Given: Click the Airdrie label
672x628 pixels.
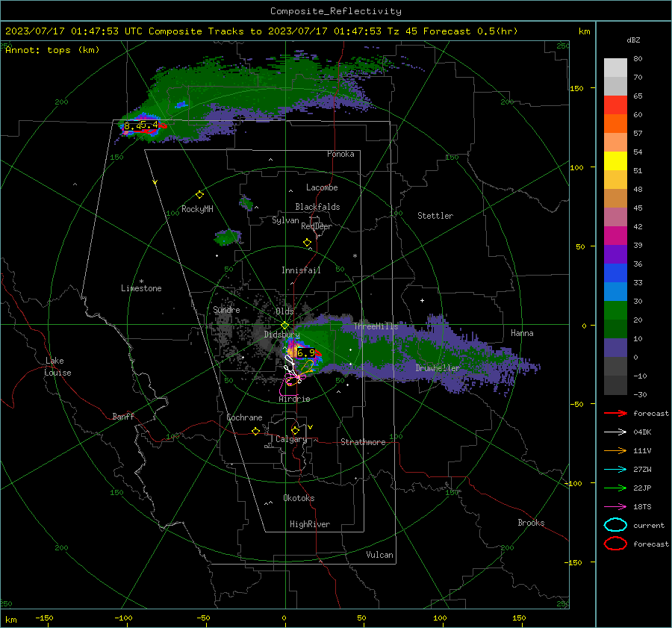Looking at the screenshot, I should click(x=294, y=399).
